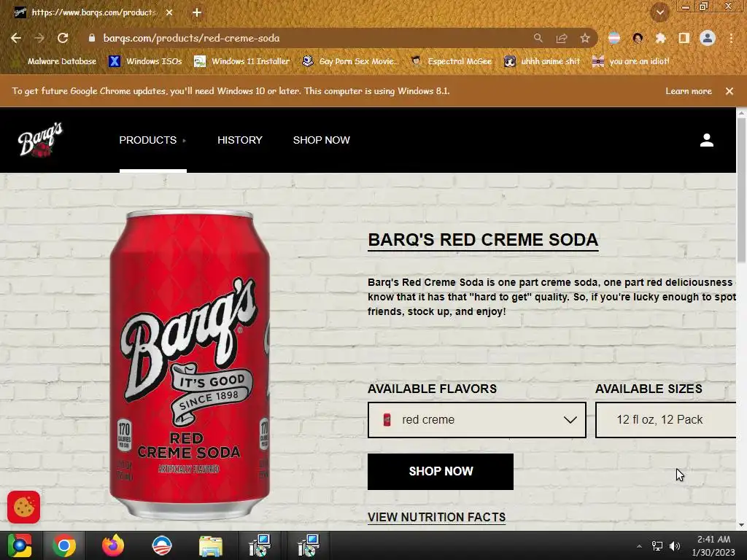Click the browser forward arrow
The height and width of the screenshot is (560, 747).
(x=39, y=38)
